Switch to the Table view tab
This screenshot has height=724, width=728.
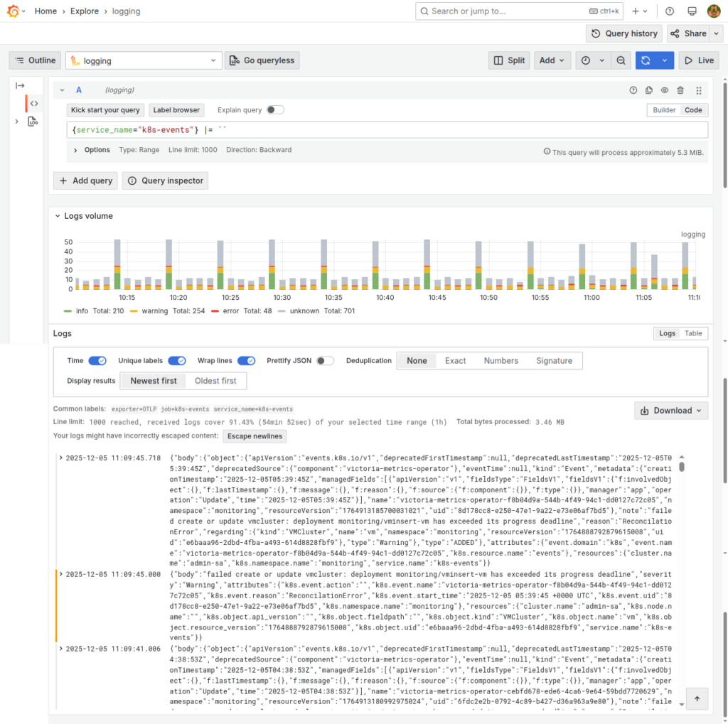coord(693,333)
